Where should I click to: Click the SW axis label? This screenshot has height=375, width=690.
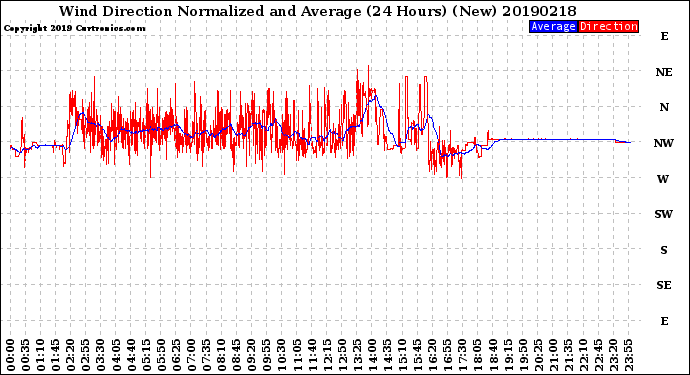click(663, 214)
